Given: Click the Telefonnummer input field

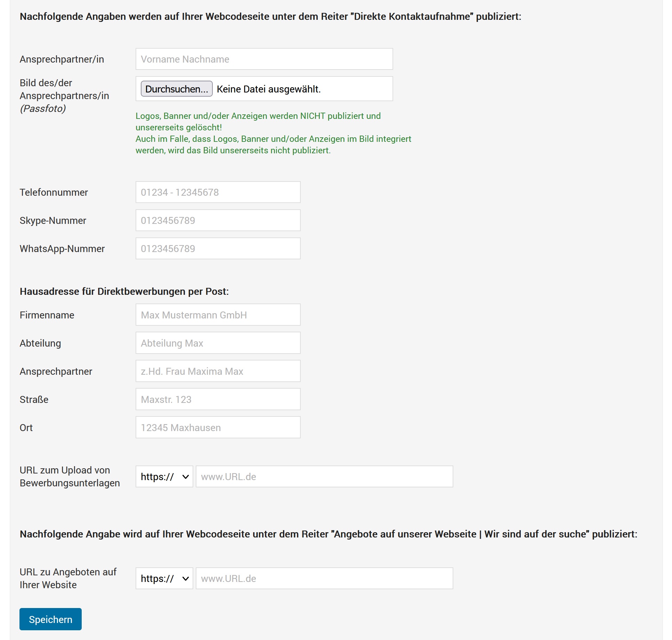Looking at the screenshot, I should [x=218, y=192].
